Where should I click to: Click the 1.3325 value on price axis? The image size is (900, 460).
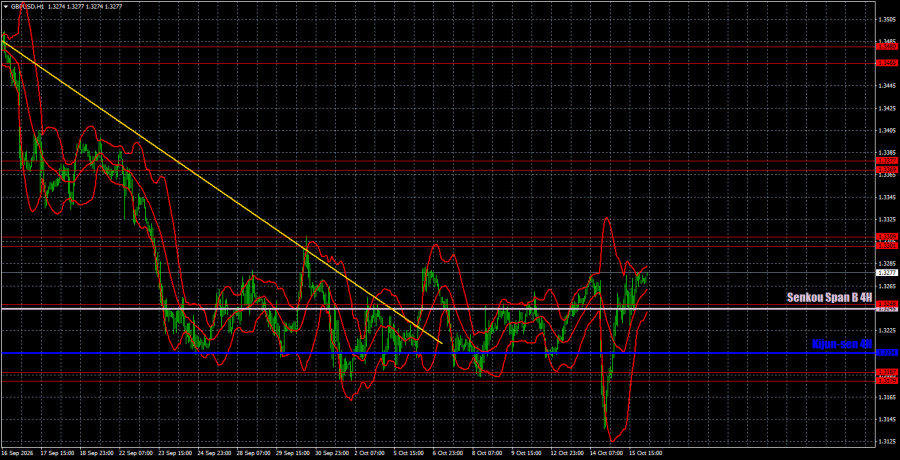[886, 219]
